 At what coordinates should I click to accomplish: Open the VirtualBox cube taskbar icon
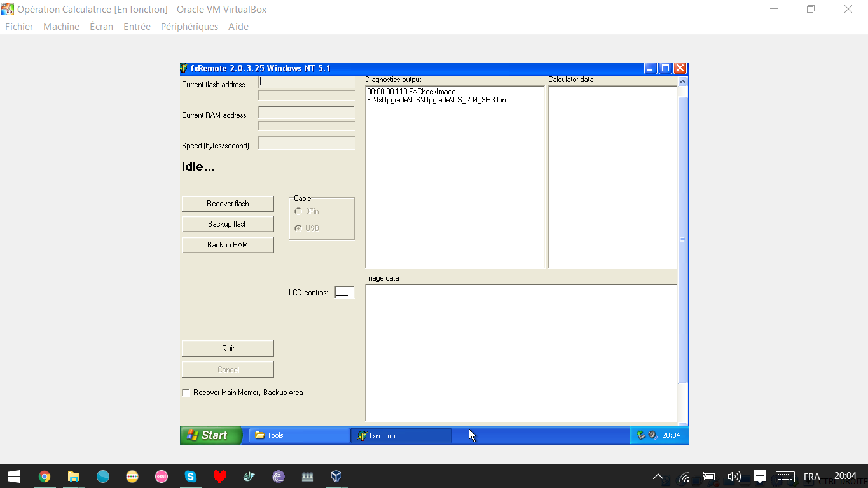tap(336, 476)
